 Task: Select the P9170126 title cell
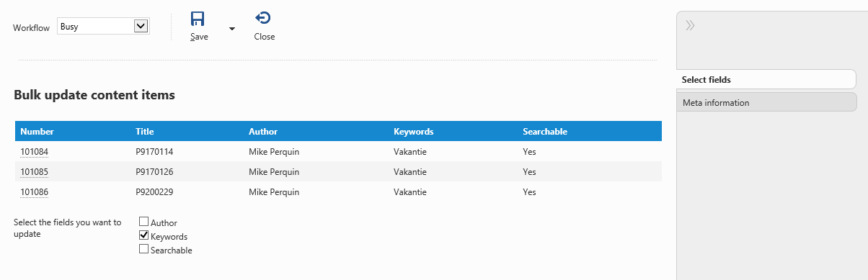click(x=154, y=172)
